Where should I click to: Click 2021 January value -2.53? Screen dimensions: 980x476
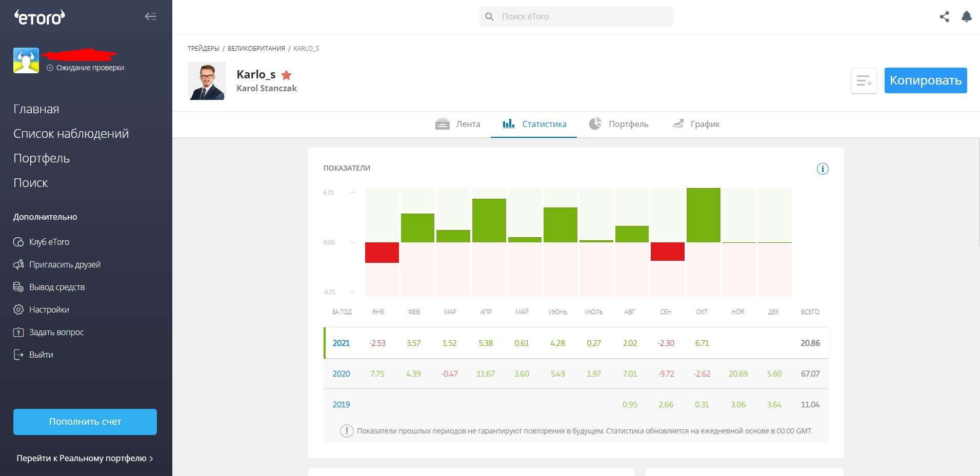377,343
